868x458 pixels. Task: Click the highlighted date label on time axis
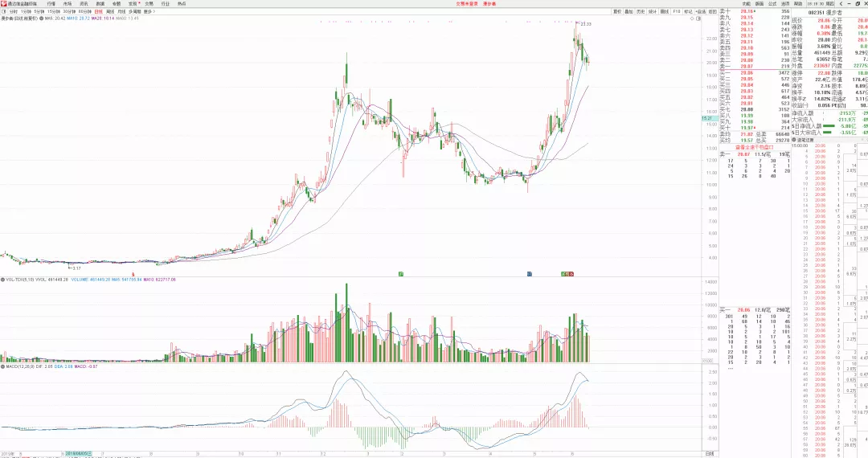[x=79, y=453]
